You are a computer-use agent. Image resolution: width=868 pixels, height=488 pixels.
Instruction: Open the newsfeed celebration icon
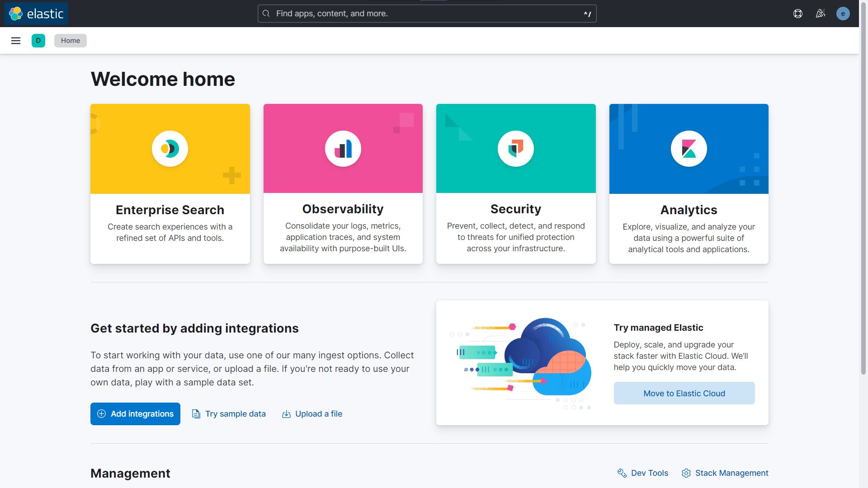click(x=821, y=14)
